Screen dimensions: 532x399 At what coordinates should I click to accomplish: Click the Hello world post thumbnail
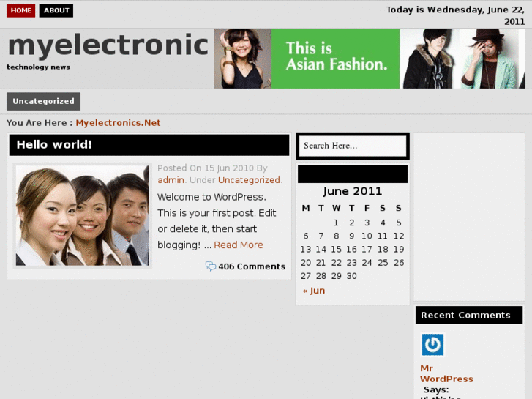(x=83, y=216)
